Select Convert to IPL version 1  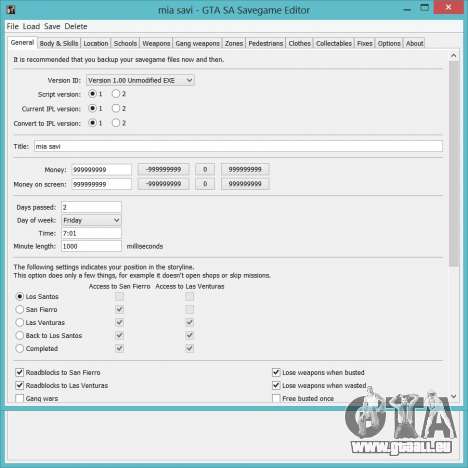click(92, 123)
